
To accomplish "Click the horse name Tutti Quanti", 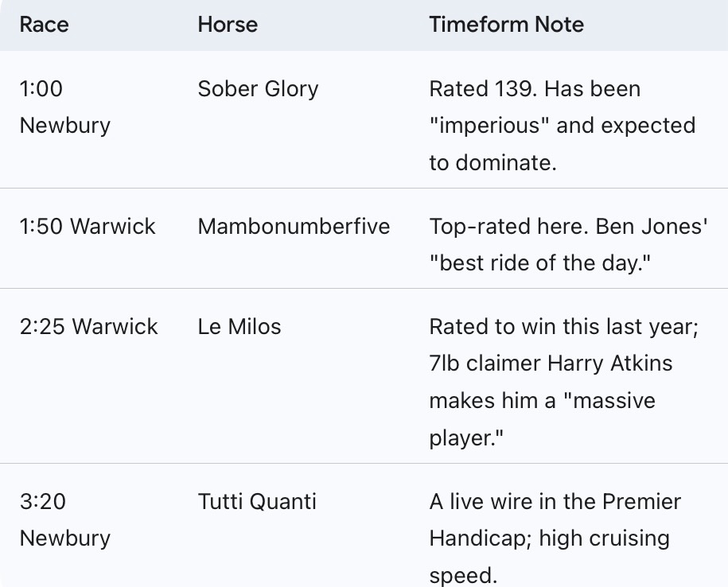I will [257, 502].
